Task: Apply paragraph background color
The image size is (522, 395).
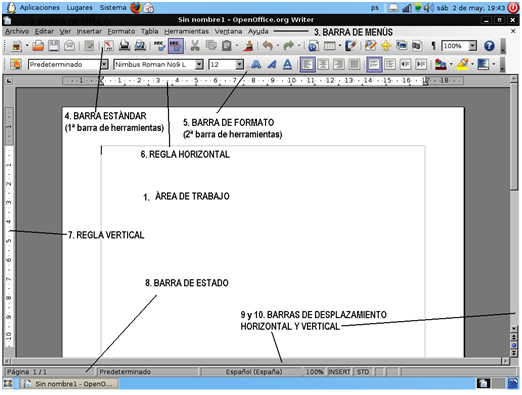Action: pos(483,64)
